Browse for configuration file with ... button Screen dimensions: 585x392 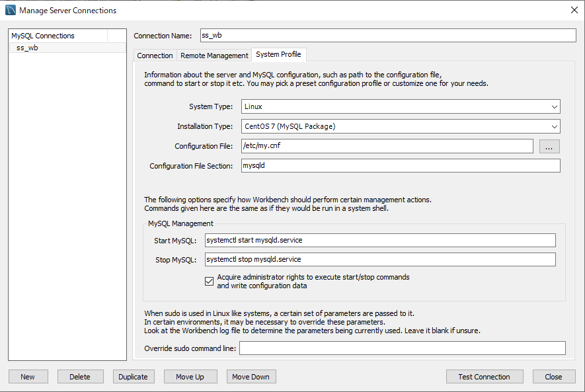point(549,147)
